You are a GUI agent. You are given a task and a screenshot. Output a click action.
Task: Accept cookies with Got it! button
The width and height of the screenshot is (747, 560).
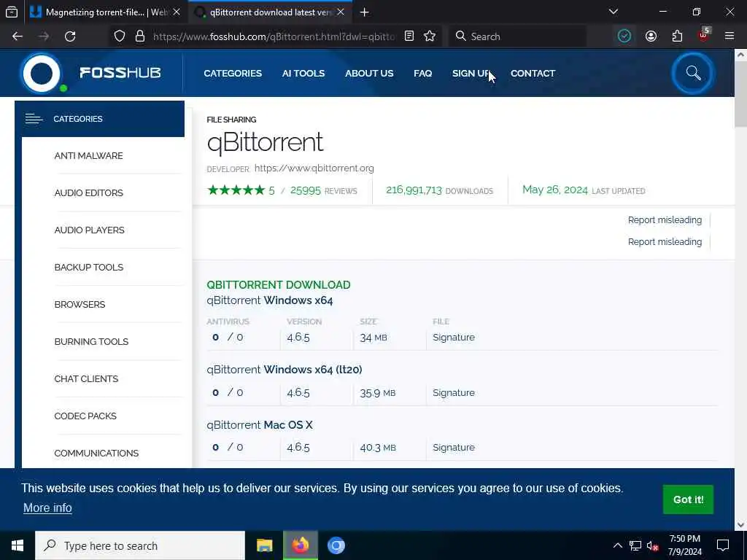point(688,499)
